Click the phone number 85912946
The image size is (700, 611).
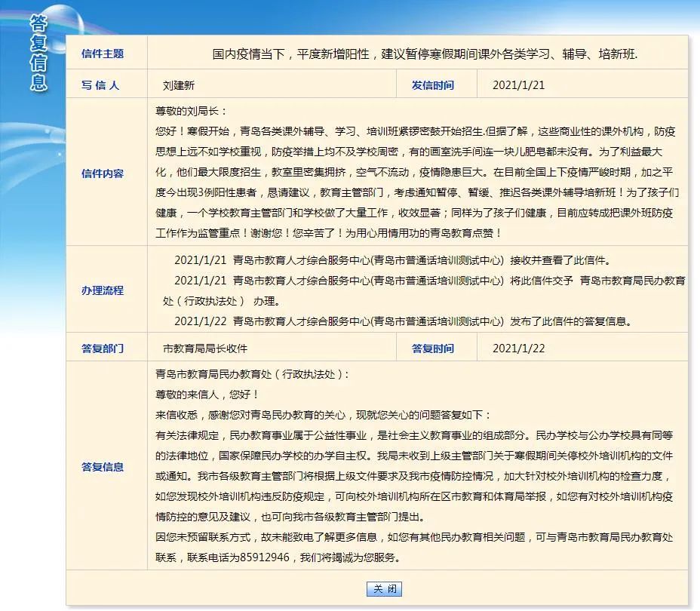coord(265,557)
